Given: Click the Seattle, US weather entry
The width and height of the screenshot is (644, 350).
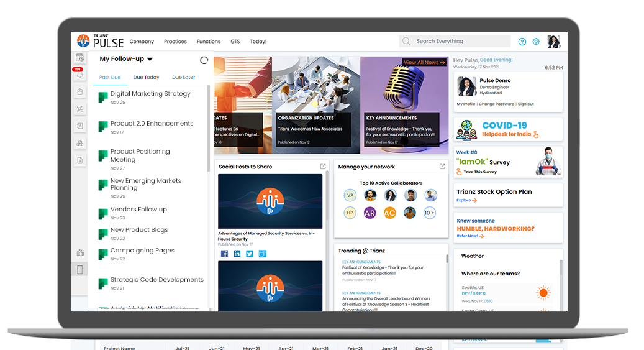Looking at the screenshot, I should 506,293.
